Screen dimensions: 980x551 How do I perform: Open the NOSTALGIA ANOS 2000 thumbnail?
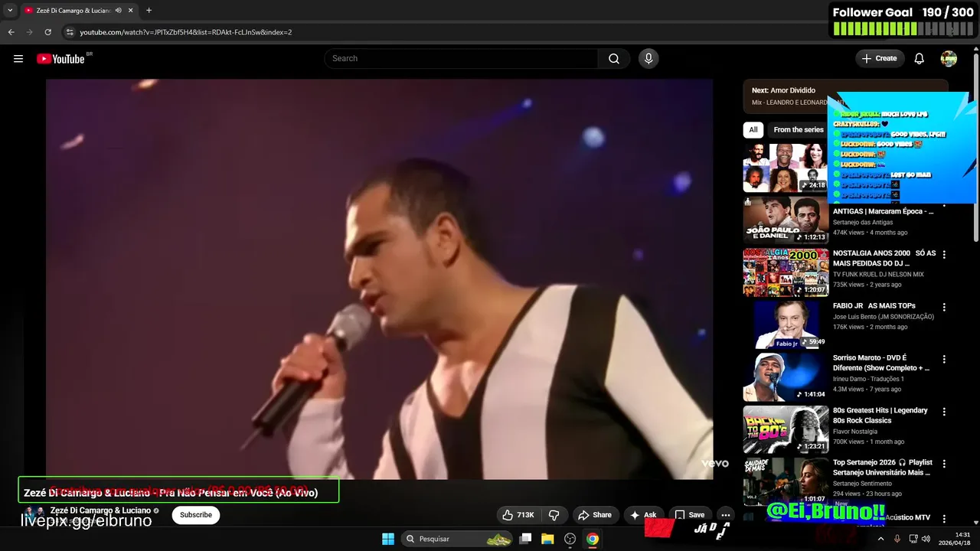coord(786,272)
